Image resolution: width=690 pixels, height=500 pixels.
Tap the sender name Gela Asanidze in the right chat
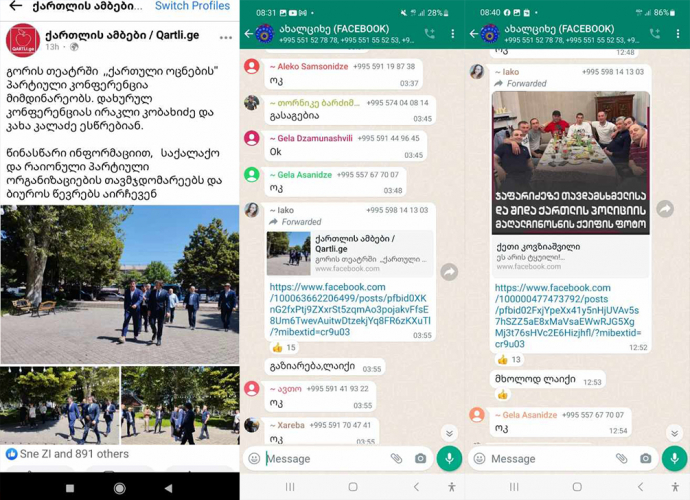tap(529, 415)
